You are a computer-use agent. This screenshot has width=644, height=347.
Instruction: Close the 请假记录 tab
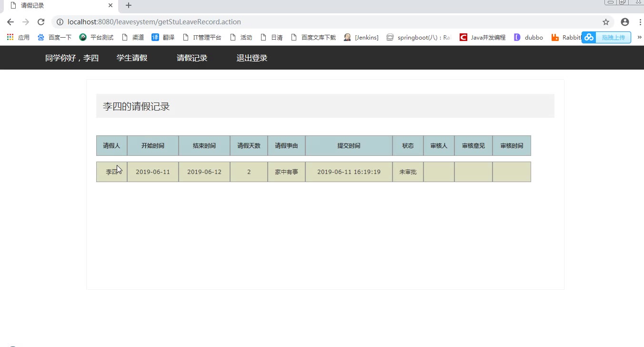[x=111, y=6]
